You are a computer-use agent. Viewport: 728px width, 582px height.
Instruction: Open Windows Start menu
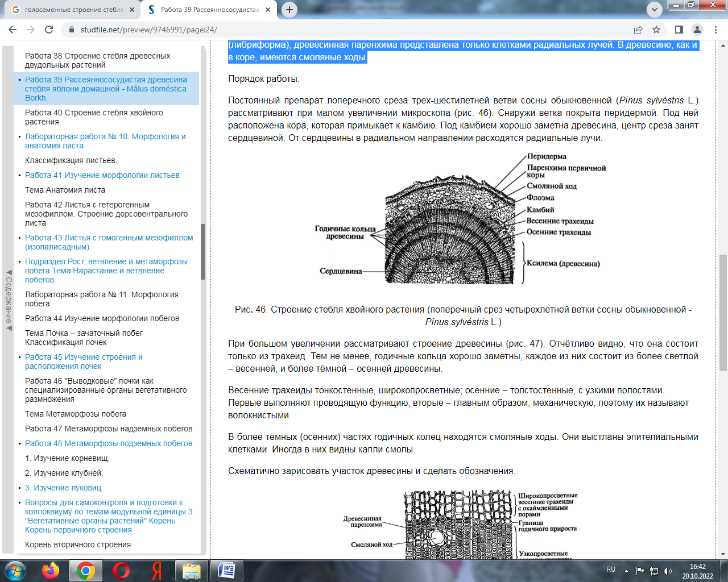click(x=15, y=571)
